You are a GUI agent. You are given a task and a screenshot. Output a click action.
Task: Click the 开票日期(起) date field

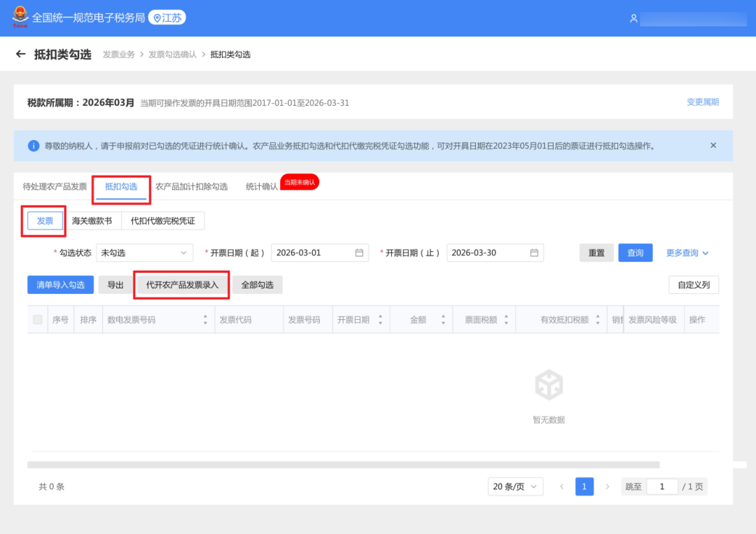pos(320,253)
